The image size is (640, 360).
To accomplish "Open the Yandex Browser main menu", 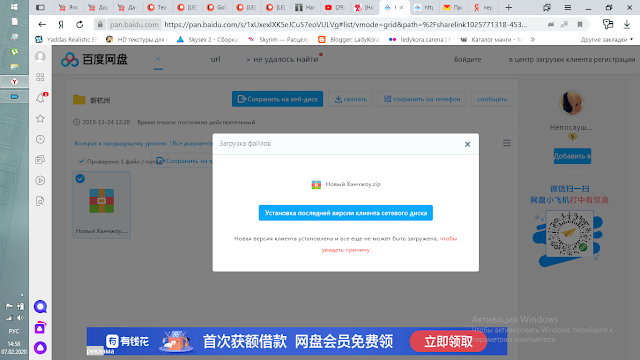I will pos(568,7).
